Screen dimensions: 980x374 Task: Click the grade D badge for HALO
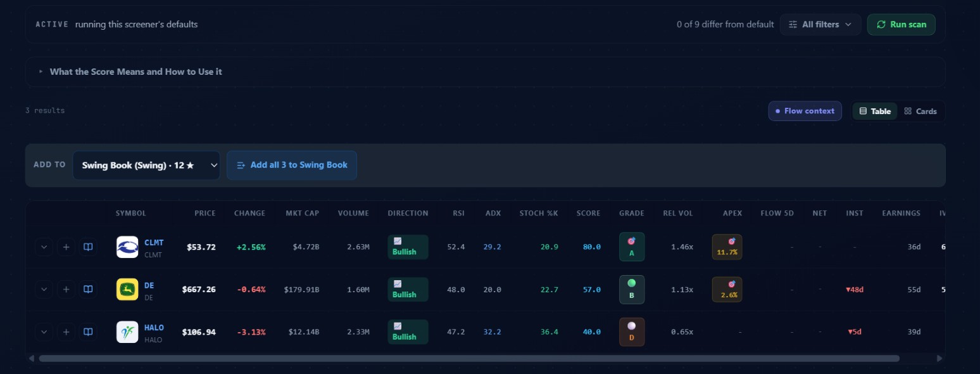[x=632, y=332]
